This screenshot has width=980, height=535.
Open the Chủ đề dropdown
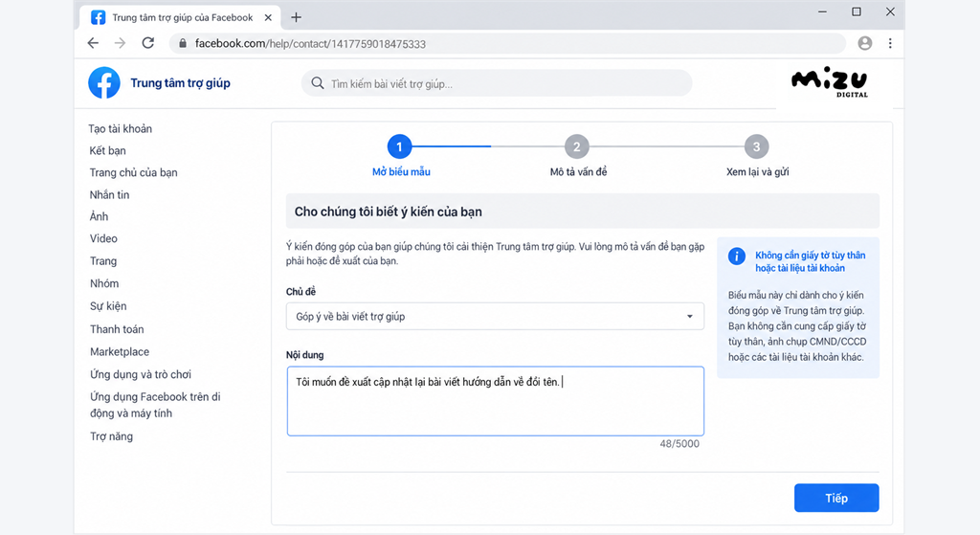[495, 316]
